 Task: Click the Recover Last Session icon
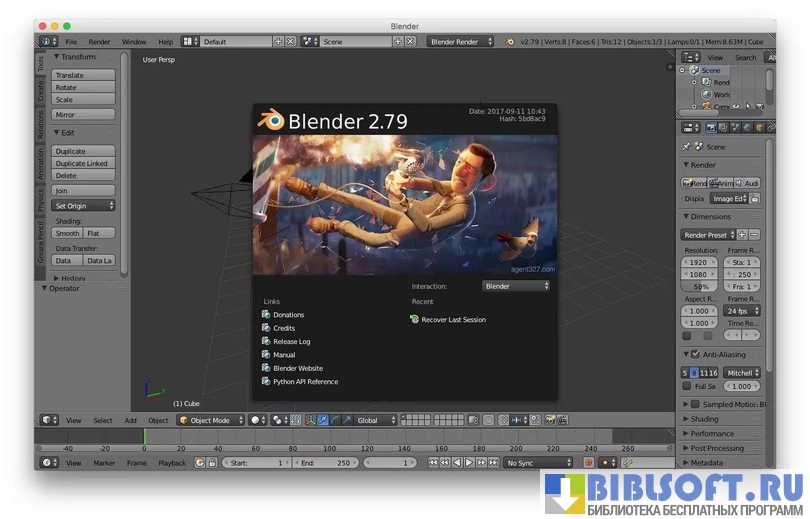414,319
